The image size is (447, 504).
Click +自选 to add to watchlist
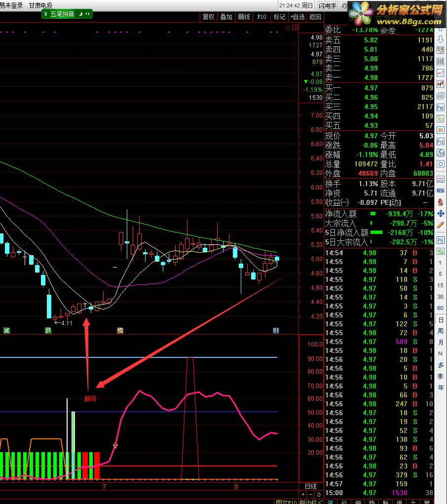[x=297, y=17]
